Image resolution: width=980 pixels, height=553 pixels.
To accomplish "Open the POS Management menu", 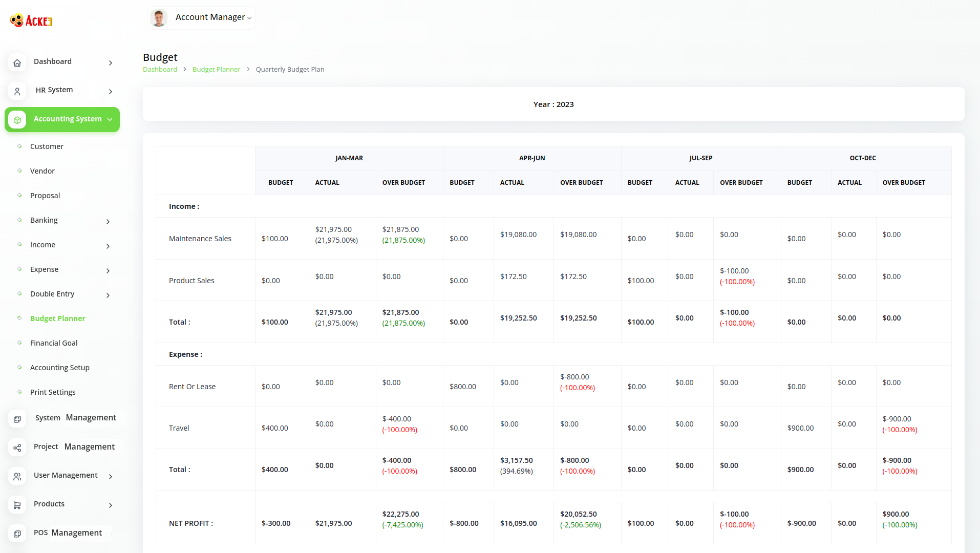I will tap(68, 533).
